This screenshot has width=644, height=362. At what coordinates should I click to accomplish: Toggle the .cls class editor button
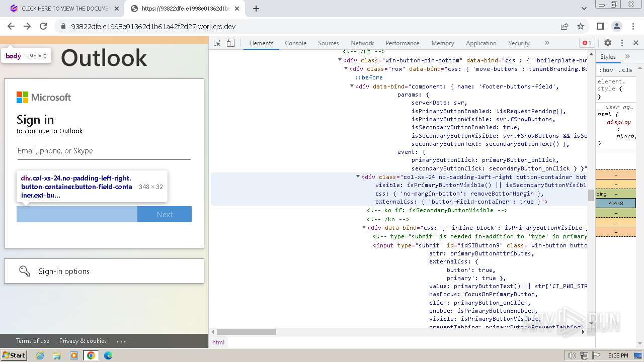coord(626,70)
